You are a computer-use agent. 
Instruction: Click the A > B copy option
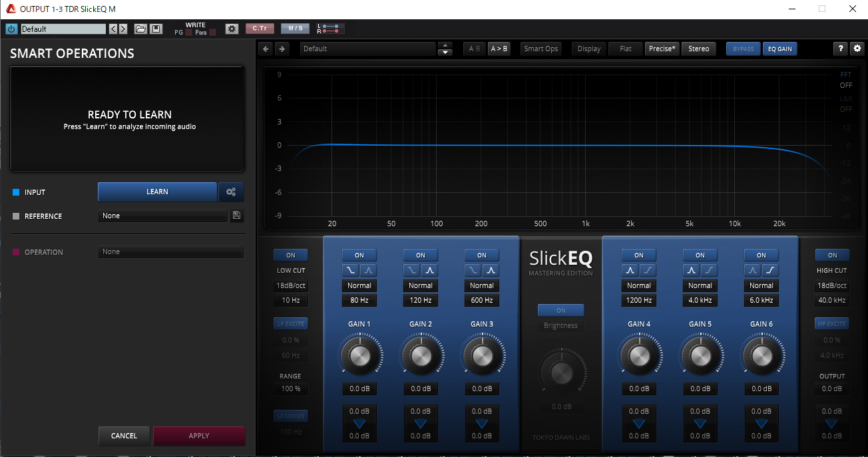[x=499, y=49]
